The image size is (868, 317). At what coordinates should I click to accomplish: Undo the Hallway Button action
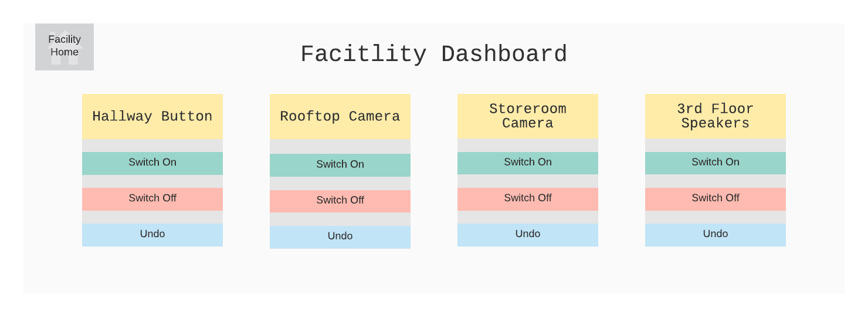(x=152, y=235)
